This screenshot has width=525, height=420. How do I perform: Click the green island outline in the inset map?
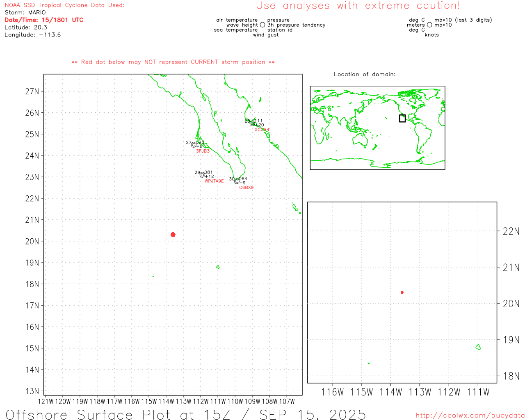pyautogui.click(x=478, y=347)
